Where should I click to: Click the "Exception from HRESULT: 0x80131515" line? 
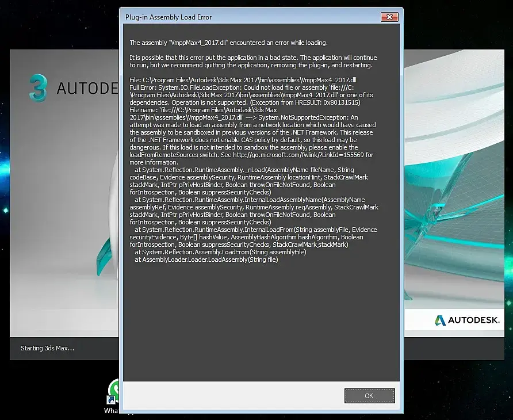point(245,102)
